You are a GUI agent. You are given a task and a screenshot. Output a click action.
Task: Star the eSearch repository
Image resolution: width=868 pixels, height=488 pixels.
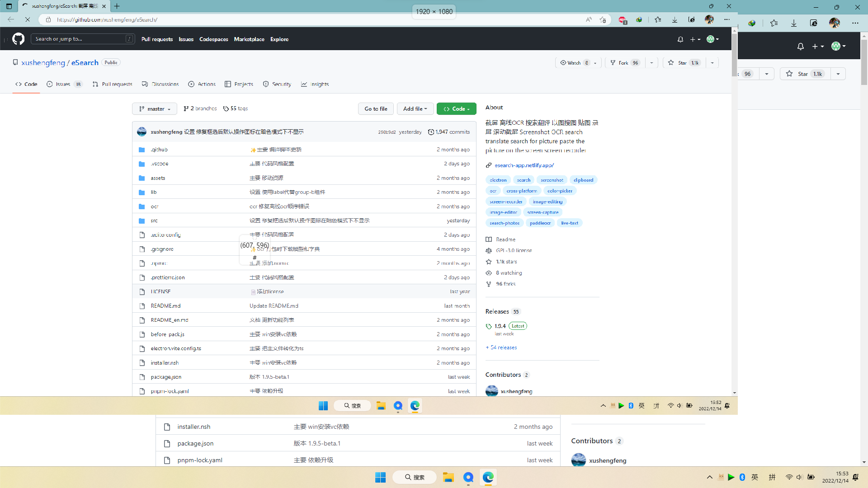(683, 62)
